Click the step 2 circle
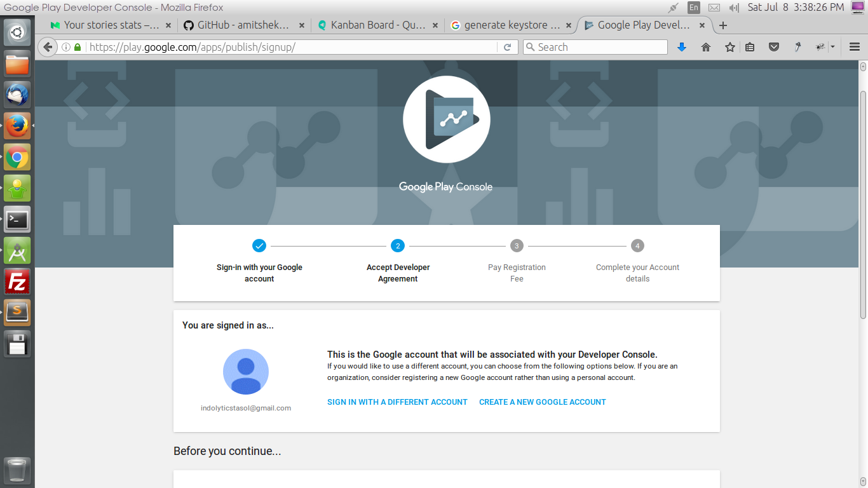The image size is (868, 488). 398,246
